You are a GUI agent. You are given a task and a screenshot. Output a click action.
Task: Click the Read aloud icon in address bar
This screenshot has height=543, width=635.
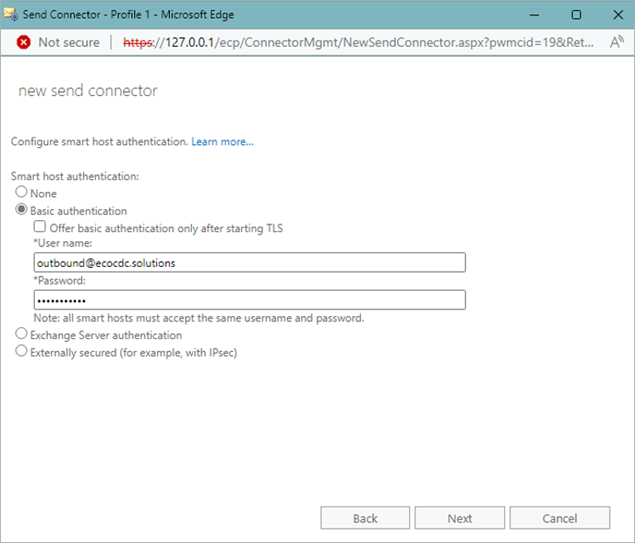tap(616, 42)
